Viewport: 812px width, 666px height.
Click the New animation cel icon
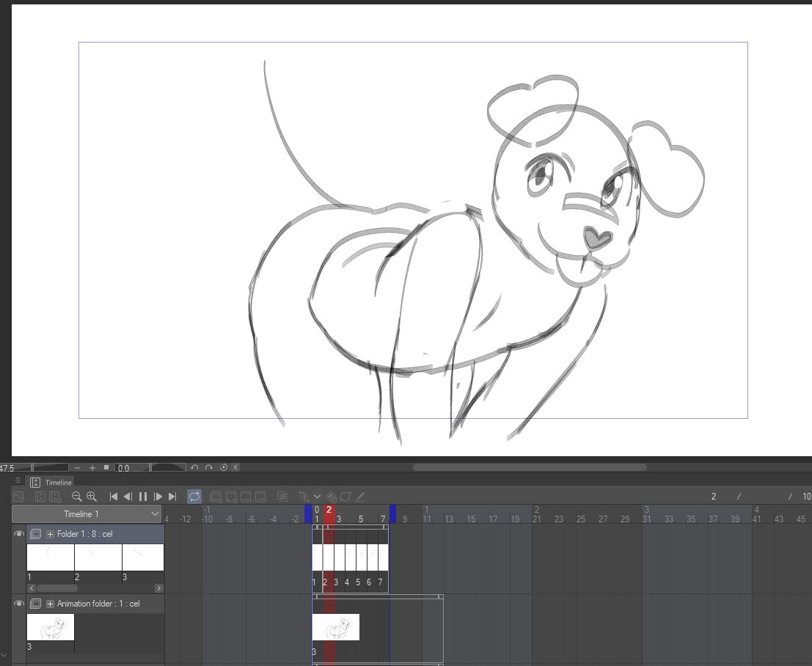tap(231, 497)
